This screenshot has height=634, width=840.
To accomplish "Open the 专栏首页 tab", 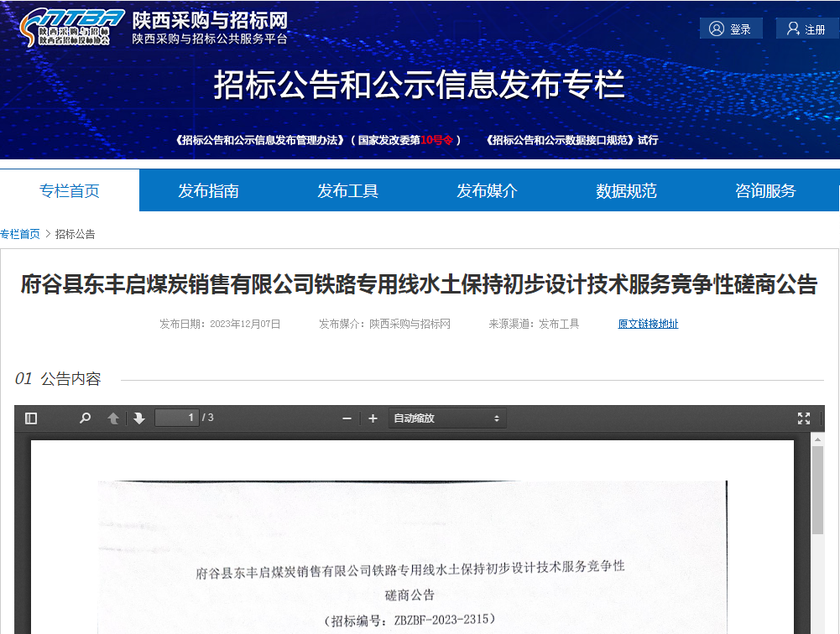I will [x=70, y=190].
